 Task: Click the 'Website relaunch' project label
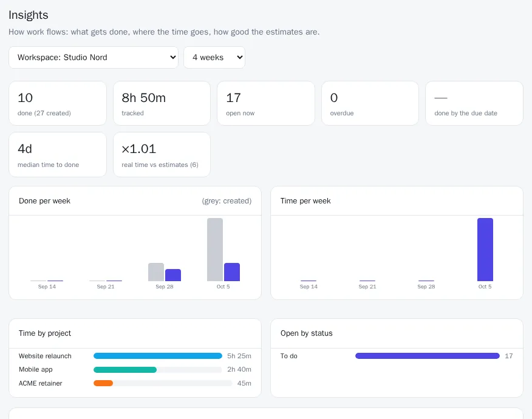coord(45,356)
